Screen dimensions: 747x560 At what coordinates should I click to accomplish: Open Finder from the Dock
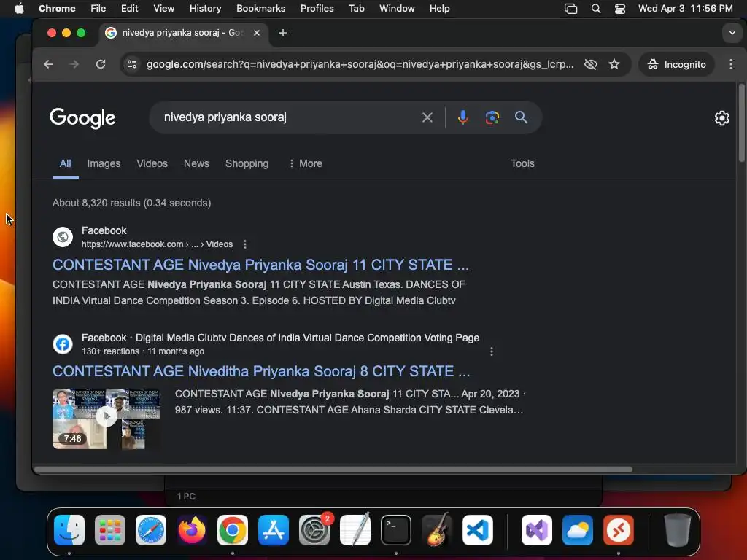(69, 530)
